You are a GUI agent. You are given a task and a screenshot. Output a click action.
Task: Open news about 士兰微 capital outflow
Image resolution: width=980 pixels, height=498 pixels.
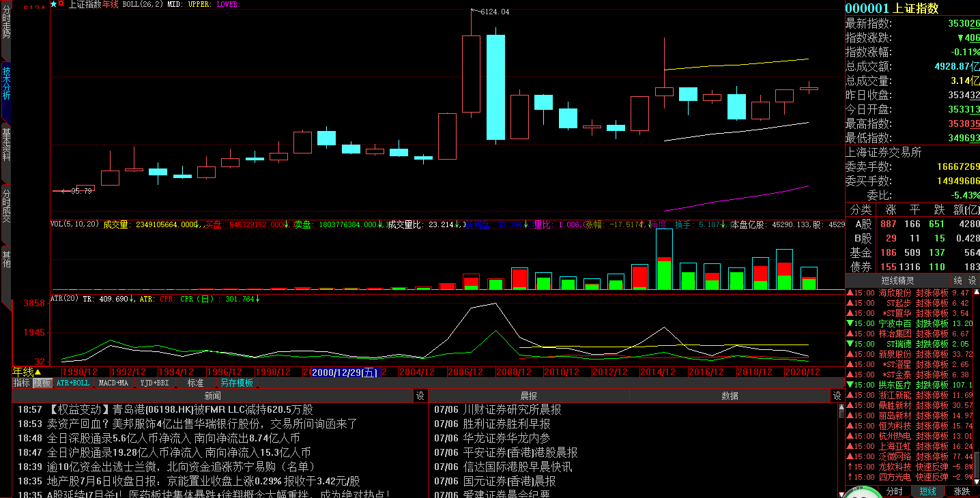[x=167, y=467]
